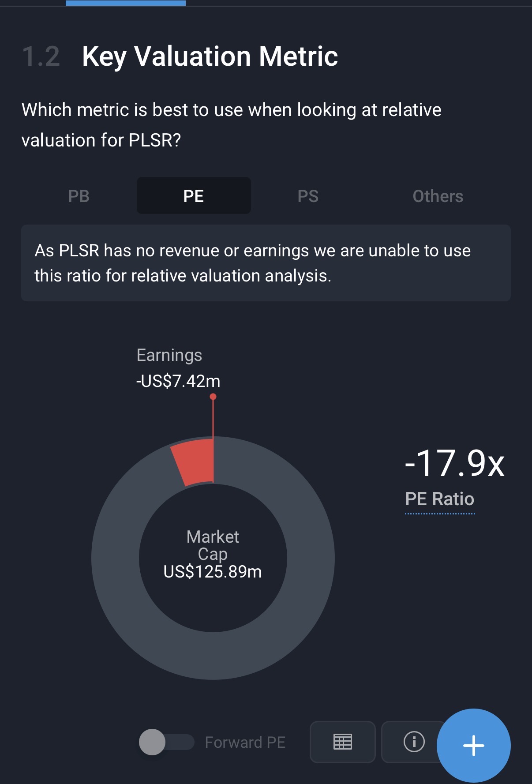
Task: Open the Others tab
Action: [438, 196]
